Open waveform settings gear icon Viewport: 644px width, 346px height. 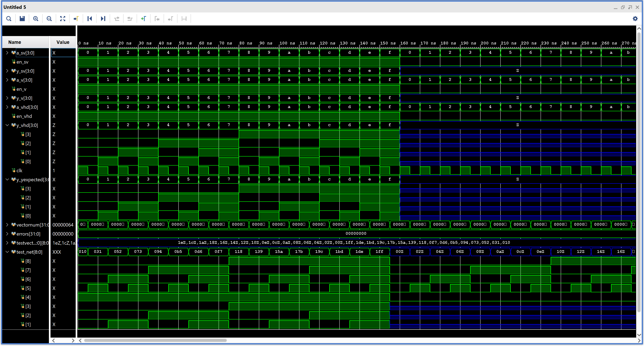coord(635,19)
